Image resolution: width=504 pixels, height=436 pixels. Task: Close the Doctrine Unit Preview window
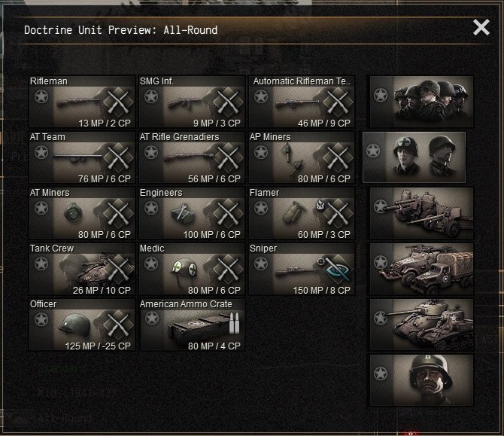tap(481, 27)
